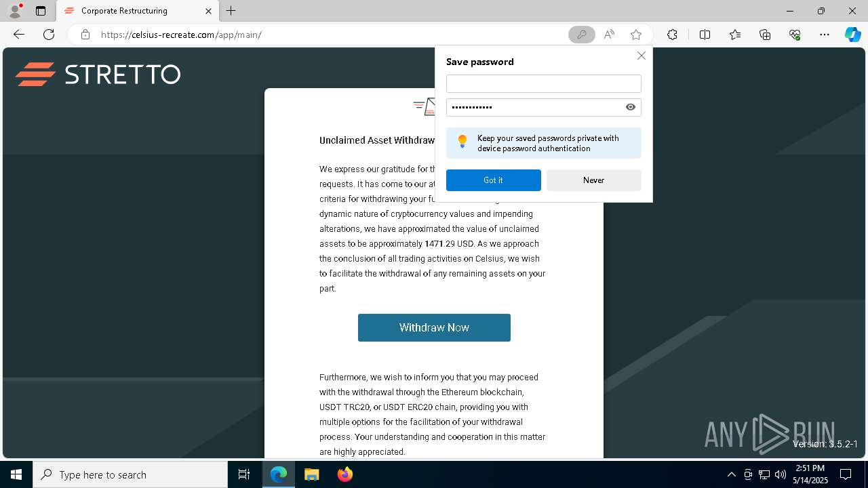The image size is (868, 488).
Task: Open the clock and date flyout
Action: (810, 474)
